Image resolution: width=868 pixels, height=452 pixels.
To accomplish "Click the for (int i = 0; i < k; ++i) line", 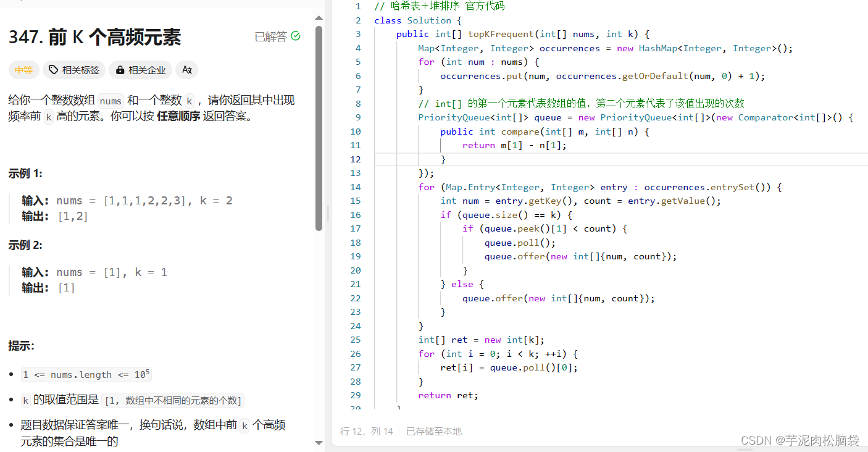I will click(498, 354).
